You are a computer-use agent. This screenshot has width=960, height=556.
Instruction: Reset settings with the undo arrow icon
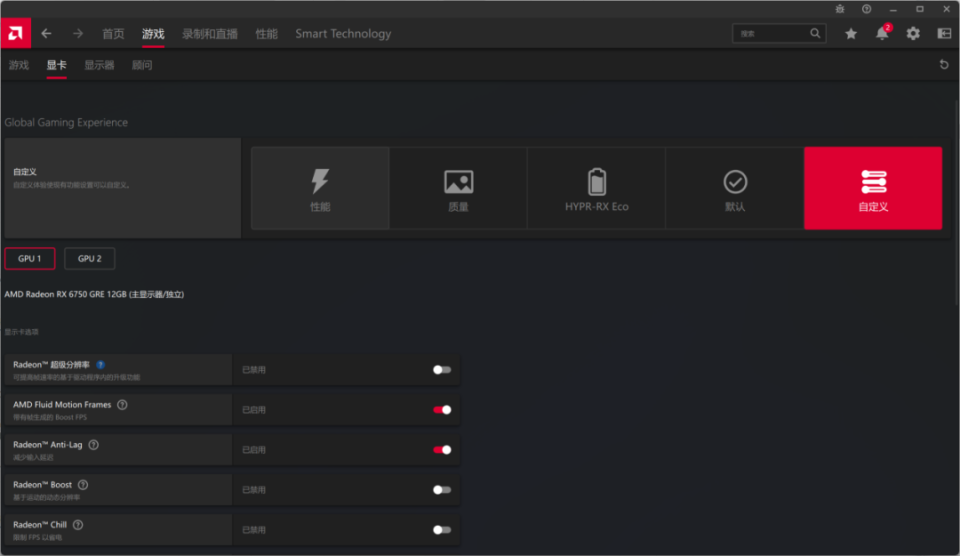(944, 64)
